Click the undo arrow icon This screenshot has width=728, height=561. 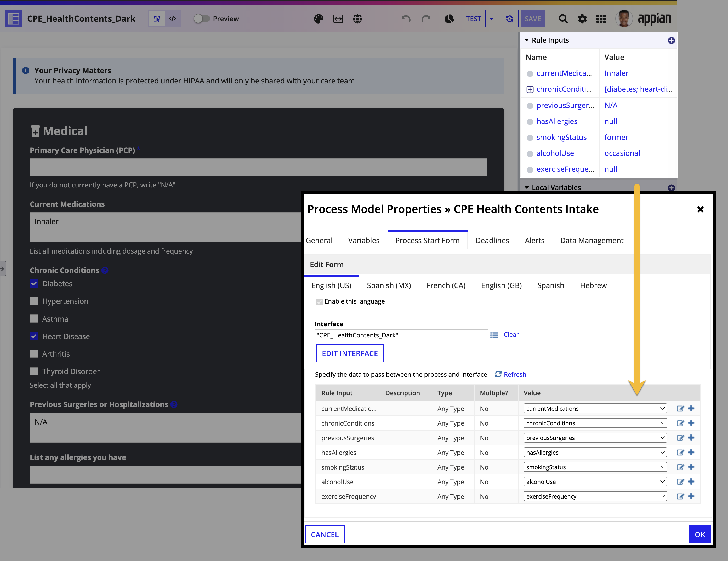[x=406, y=19]
